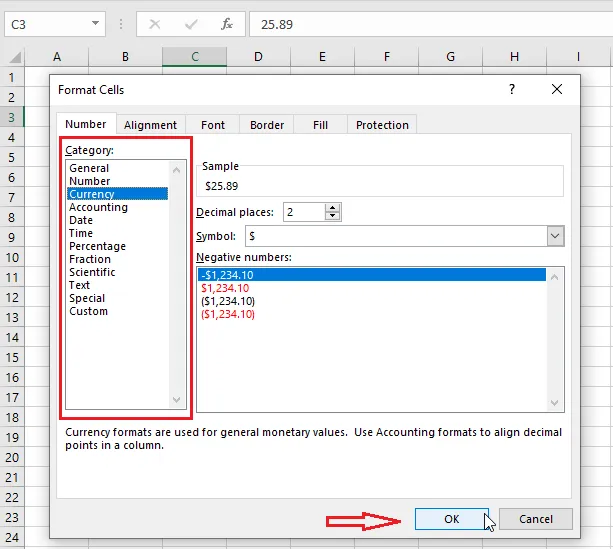Screen dimensions: 613x549
Task: Open the Insert Function fx icon
Action: [227, 24]
